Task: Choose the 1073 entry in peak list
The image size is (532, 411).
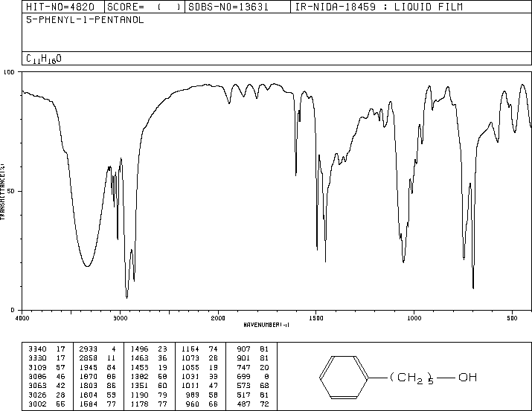Action: pyautogui.click(x=190, y=357)
